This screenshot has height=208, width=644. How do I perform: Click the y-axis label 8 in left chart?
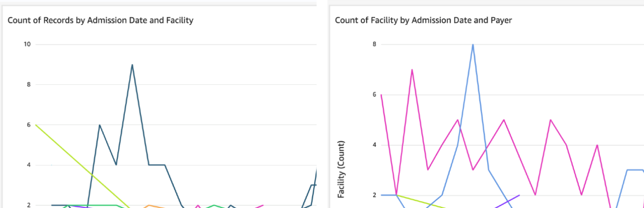29,85
